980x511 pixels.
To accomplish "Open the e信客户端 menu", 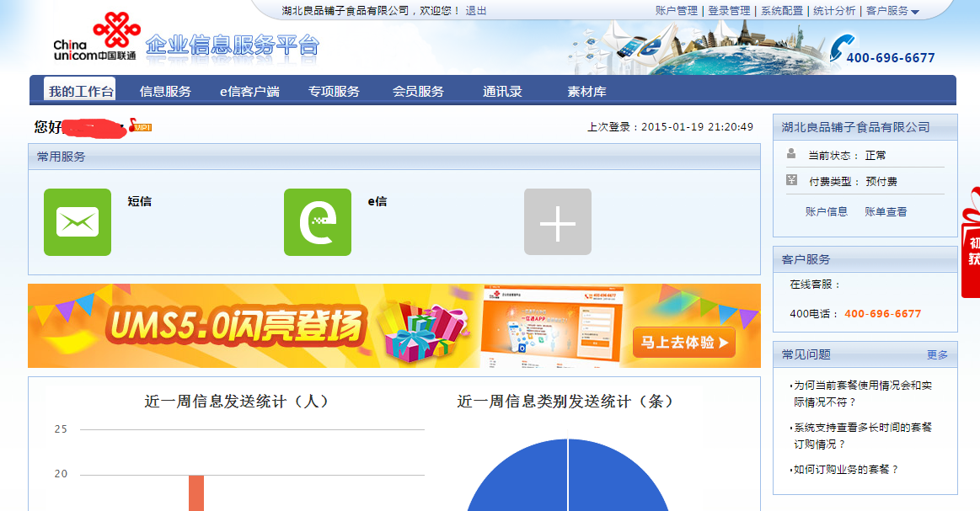I will pos(249,91).
